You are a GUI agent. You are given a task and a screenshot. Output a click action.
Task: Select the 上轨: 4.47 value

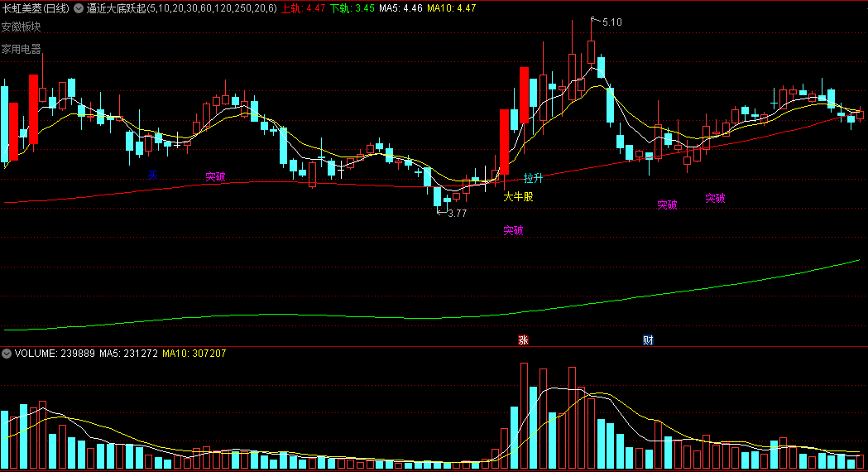pos(304,8)
